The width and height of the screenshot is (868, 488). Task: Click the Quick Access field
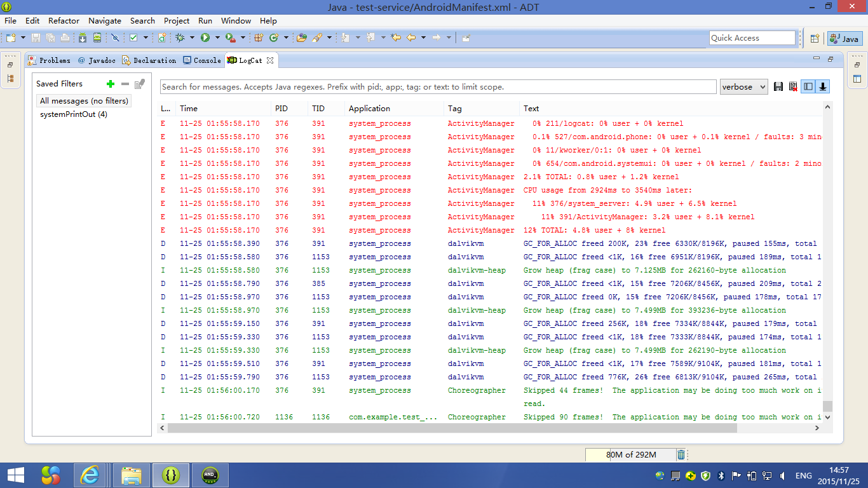(x=752, y=38)
